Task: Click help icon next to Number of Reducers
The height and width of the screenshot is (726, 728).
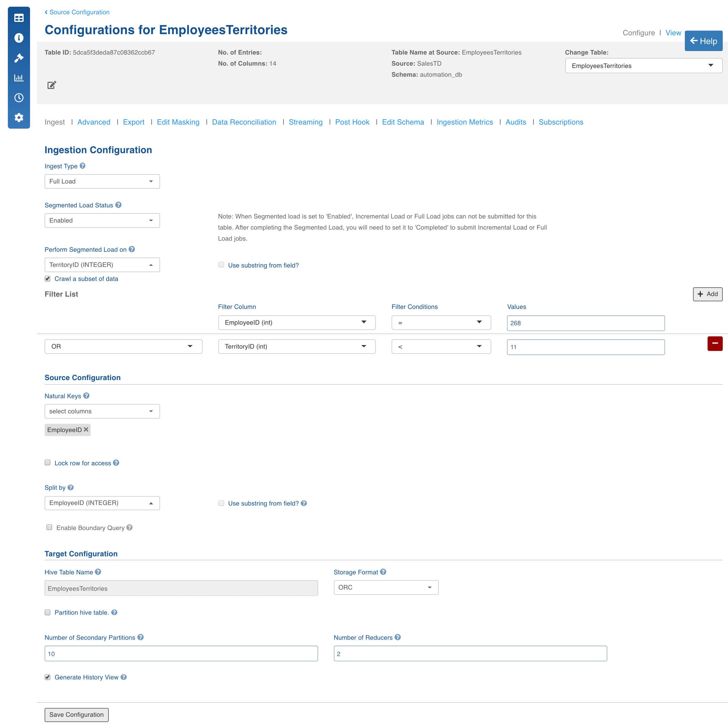Action: (x=398, y=637)
